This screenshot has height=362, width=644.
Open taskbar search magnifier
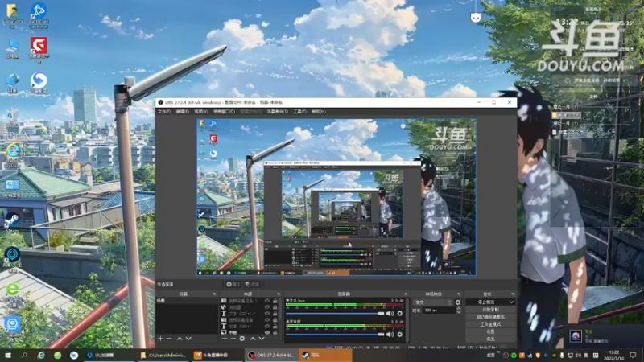point(24,355)
